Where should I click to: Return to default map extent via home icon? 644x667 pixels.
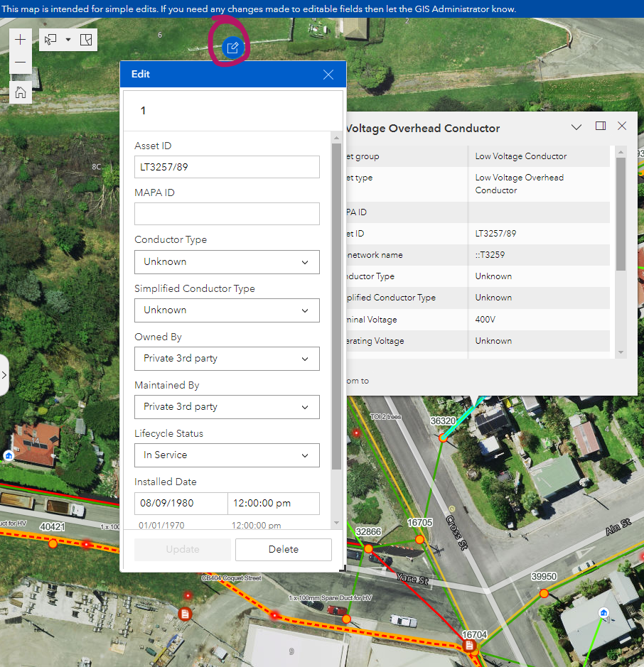pyautogui.click(x=20, y=92)
